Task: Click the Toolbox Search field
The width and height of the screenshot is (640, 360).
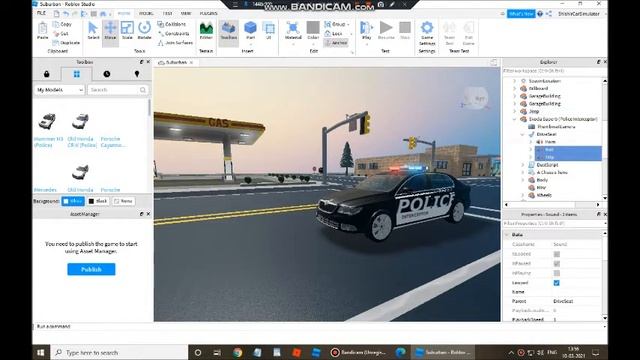Action: point(118,90)
